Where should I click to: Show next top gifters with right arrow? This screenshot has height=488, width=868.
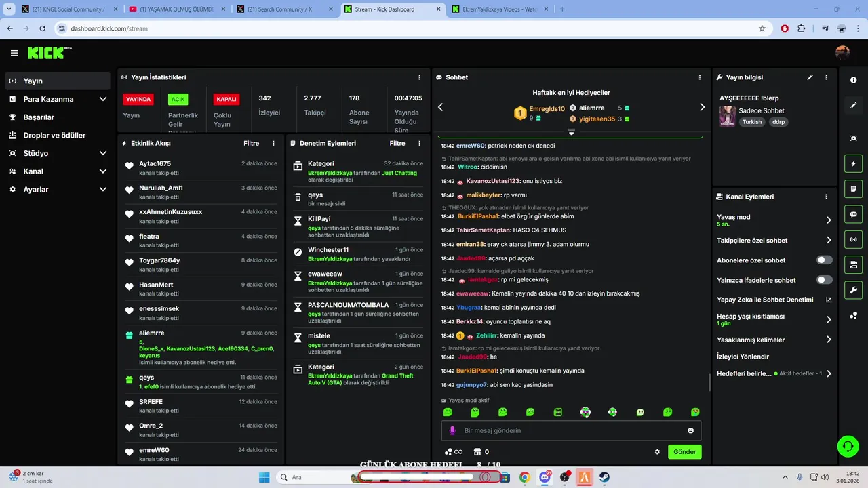[702, 107]
